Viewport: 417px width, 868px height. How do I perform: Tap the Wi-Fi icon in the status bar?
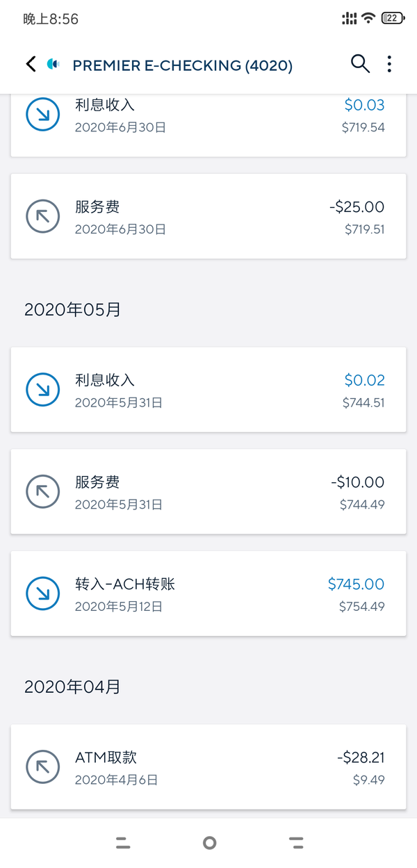[x=367, y=17]
